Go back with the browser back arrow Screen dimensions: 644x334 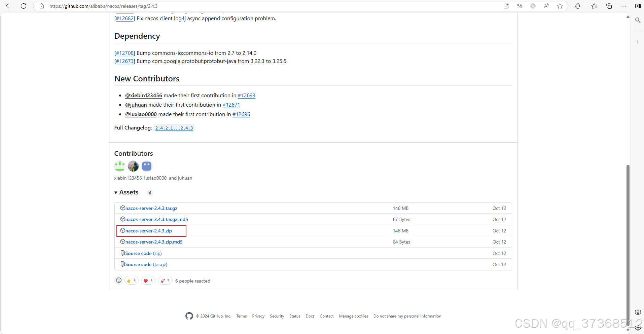(9, 6)
